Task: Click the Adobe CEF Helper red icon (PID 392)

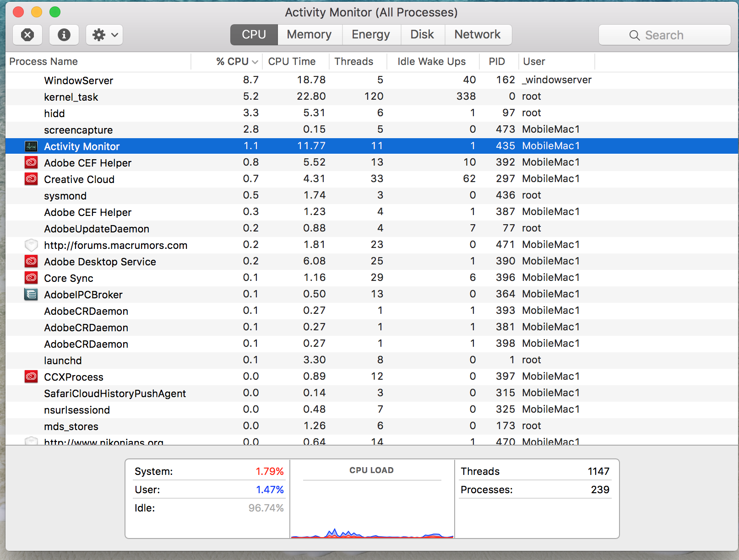Action: click(x=31, y=162)
